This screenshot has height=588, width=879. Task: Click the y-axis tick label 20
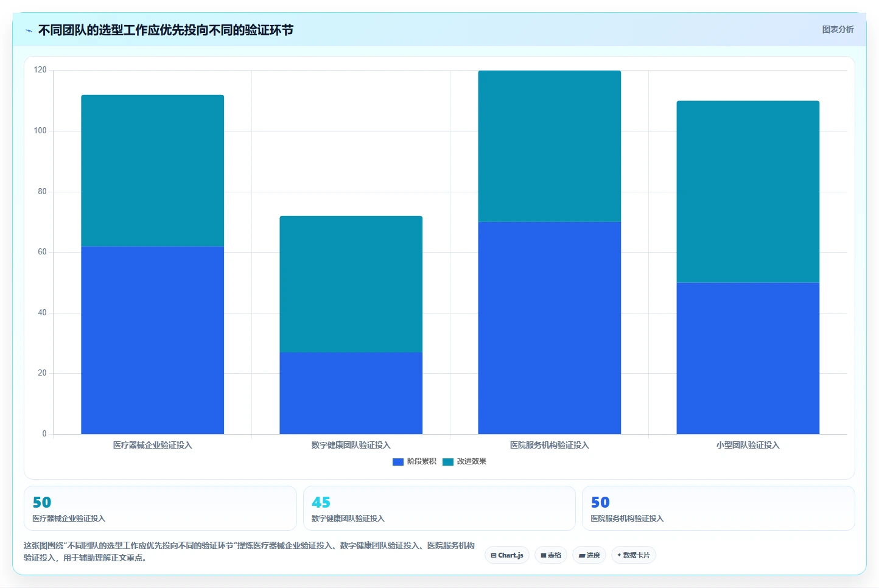click(x=42, y=373)
